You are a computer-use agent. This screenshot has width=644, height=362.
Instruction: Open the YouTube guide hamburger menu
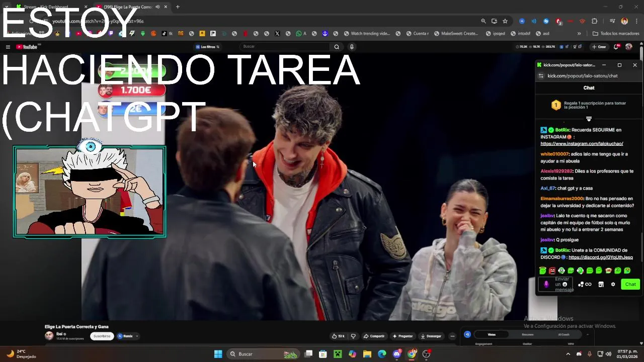pyautogui.click(x=8, y=47)
